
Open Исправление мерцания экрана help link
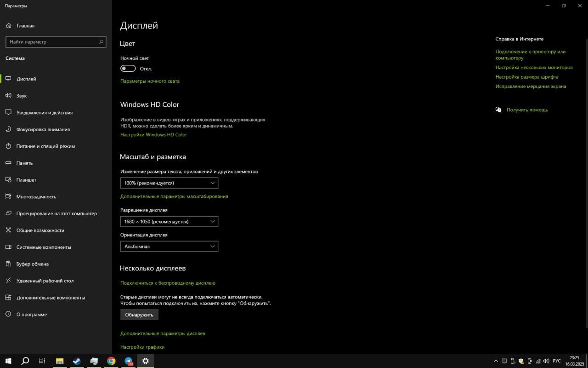[x=531, y=86]
